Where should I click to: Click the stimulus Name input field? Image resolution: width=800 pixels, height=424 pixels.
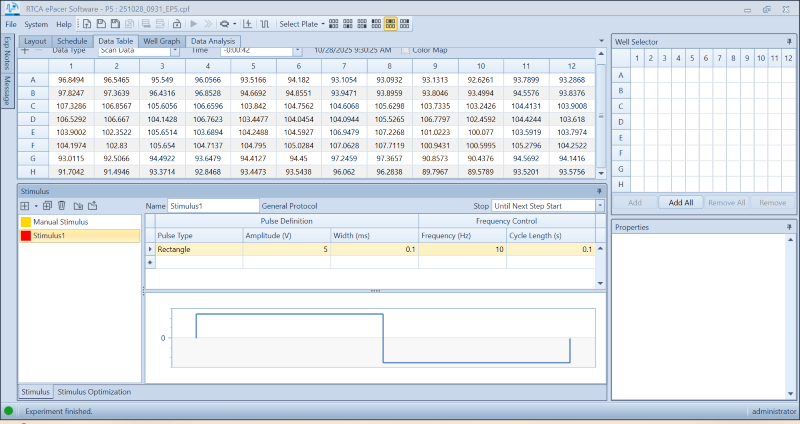[x=212, y=205]
